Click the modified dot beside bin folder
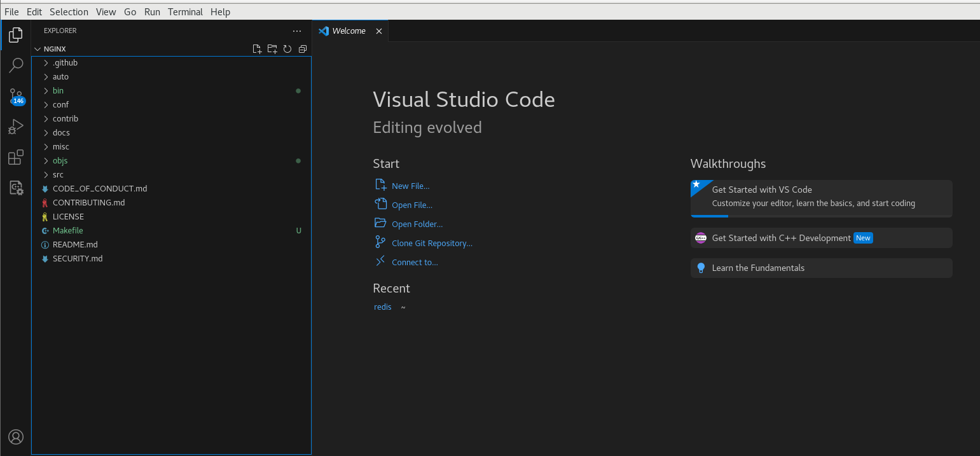Image resolution: width=980 pixels, height=456 pixels. pyautogui.click(x=298, y=91)
